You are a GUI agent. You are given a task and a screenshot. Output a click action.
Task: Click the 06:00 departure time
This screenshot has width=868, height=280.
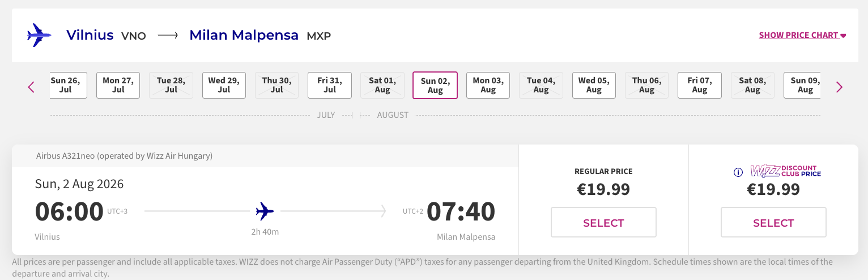point(69,211)
